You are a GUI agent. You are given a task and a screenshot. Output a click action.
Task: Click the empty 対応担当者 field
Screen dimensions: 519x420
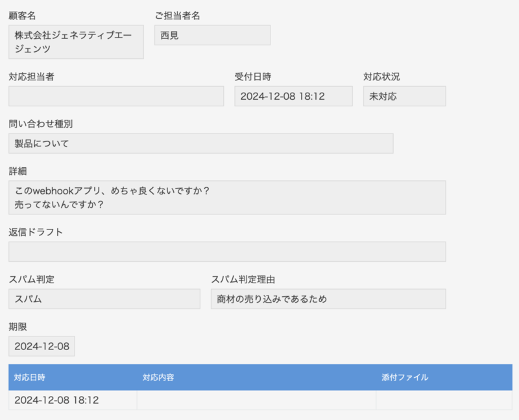tap(116, 96)
